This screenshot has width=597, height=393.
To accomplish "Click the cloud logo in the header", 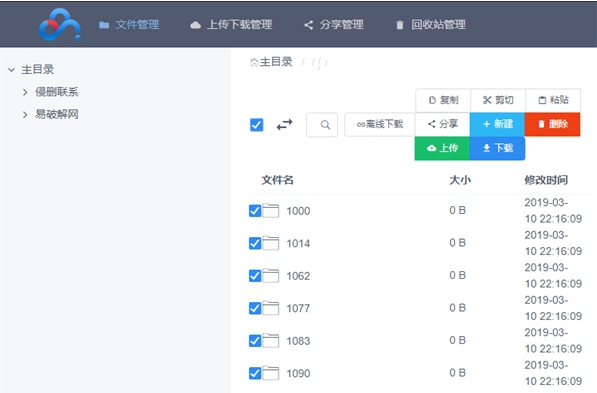I will pos(60,24).
